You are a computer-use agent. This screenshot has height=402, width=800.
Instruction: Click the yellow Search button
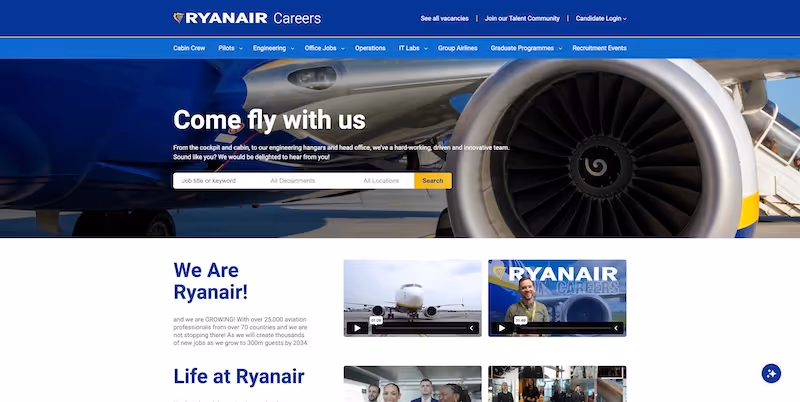pyautogui.click(x=433, y=181)
